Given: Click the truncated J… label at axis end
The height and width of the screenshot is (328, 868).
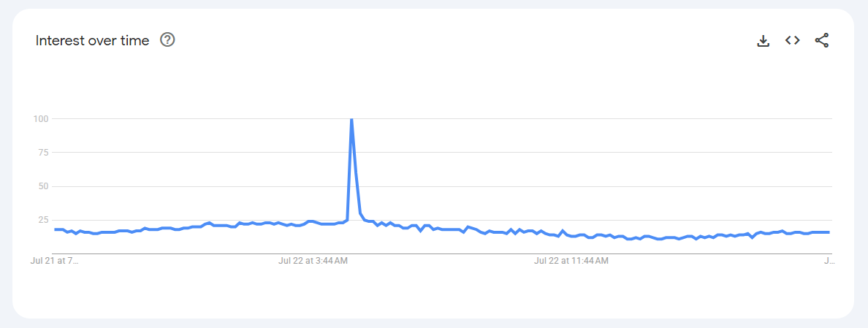Looking at the screenshot, I should tap(828, 261).
